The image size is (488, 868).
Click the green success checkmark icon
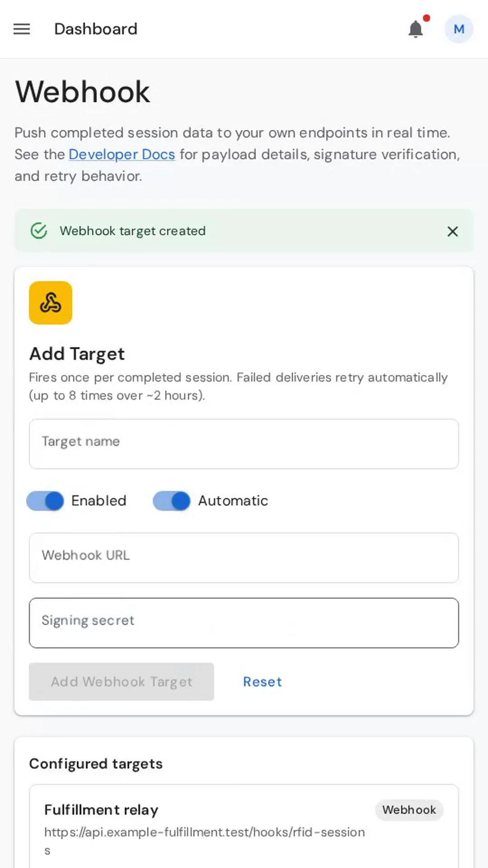(39, 231)
